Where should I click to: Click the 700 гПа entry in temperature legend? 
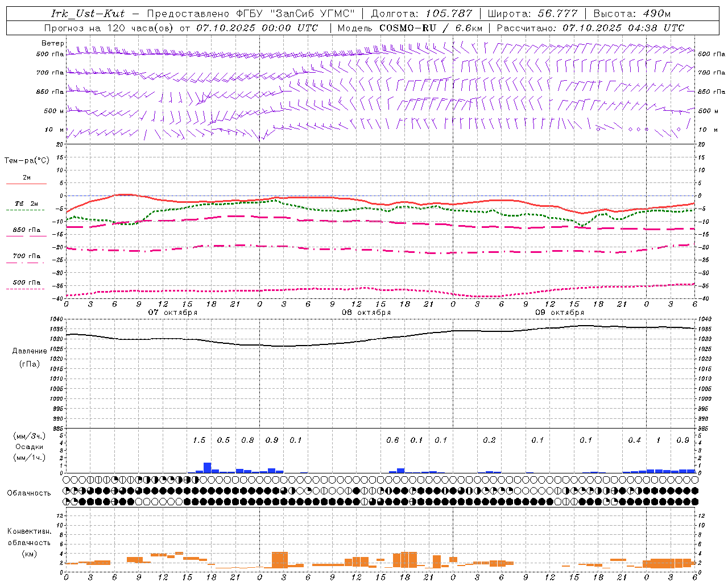click(26, 258)
